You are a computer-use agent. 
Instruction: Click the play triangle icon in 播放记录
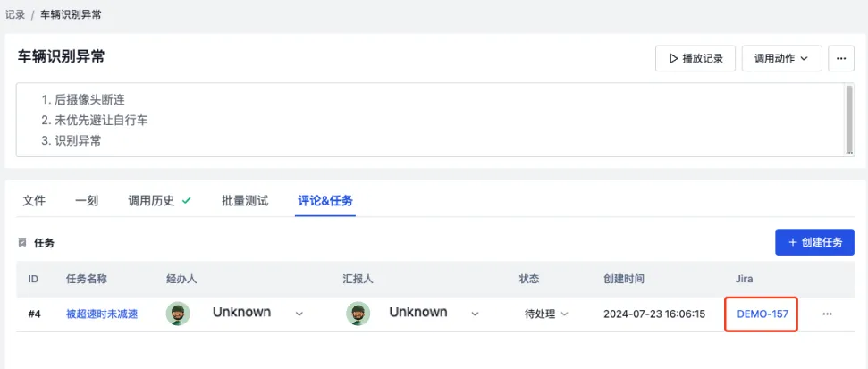673,58
